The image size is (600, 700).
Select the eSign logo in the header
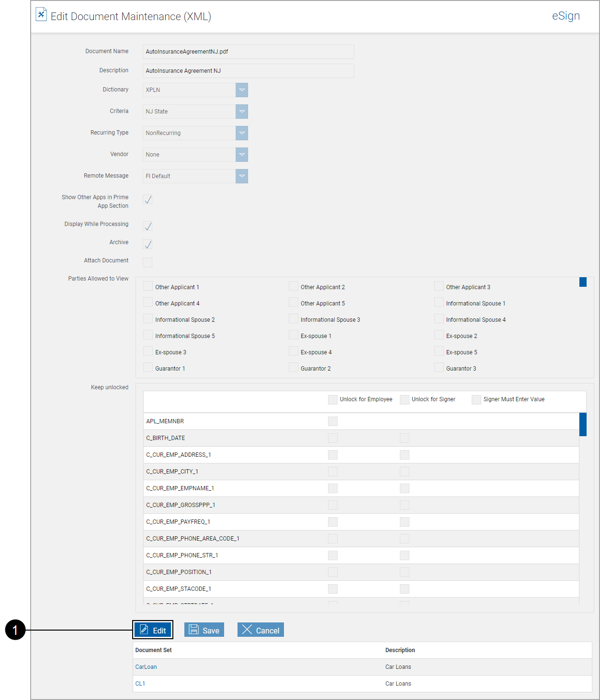pyautogui.click(x=566, y=16)
